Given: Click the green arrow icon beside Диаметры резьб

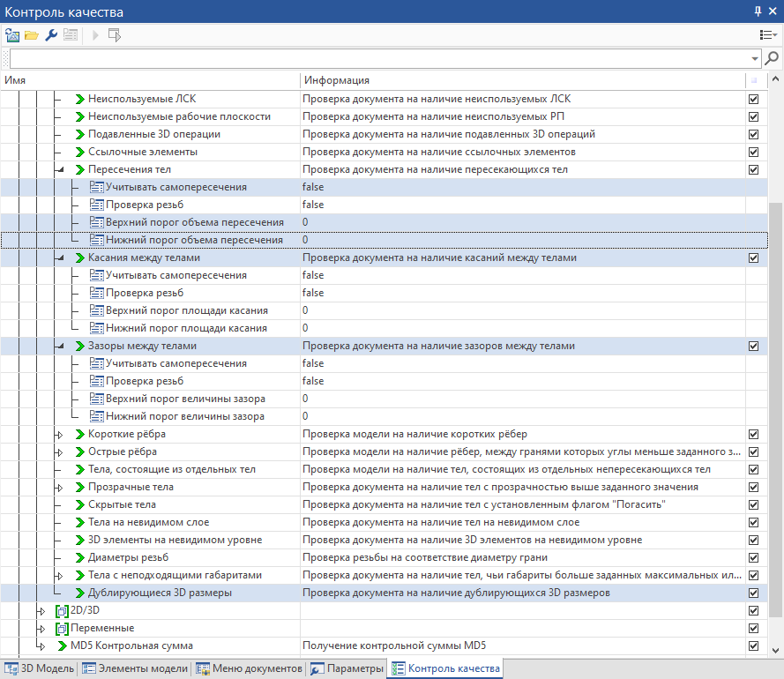Looking at the screenshot, I should pyautogui.click(x=79, y=557).
